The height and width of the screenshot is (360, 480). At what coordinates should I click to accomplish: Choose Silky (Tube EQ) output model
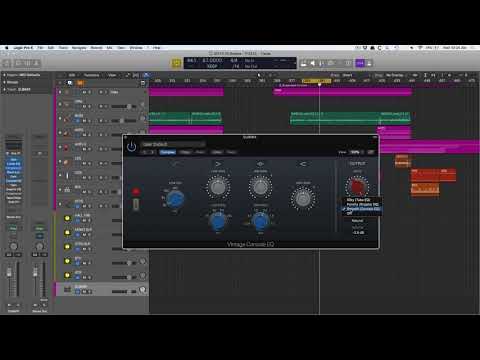[359, 200]
